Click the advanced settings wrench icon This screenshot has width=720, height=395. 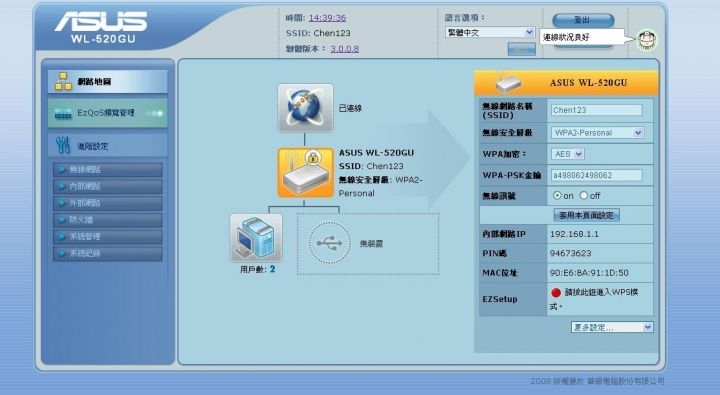[63, 145]
